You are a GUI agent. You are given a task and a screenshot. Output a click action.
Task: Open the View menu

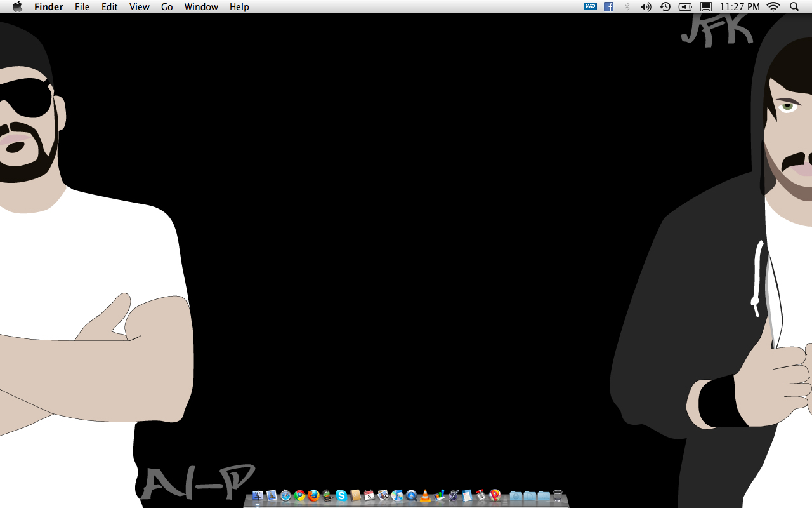[x=140, y=7]
